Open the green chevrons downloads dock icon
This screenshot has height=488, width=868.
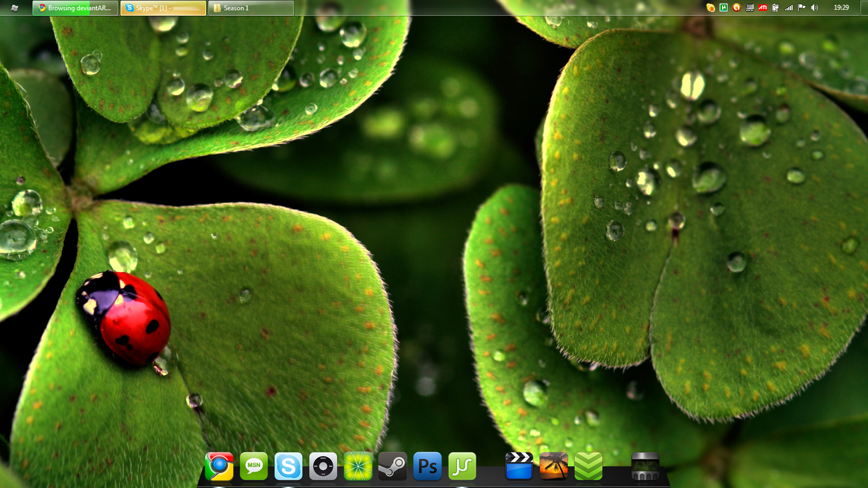[x=589, y=466]
